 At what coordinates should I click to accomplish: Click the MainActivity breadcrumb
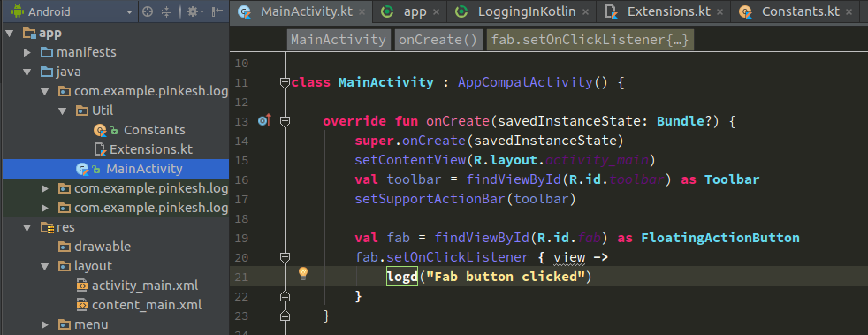pos(339,40)
